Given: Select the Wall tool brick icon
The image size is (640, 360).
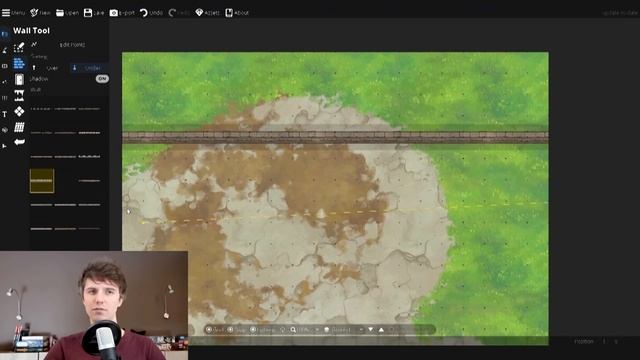Looking at the screenshot, I should coord(19,64).
